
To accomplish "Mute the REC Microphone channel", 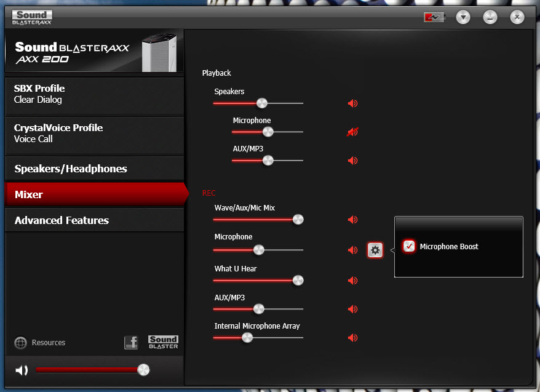I will pos(352,250).
